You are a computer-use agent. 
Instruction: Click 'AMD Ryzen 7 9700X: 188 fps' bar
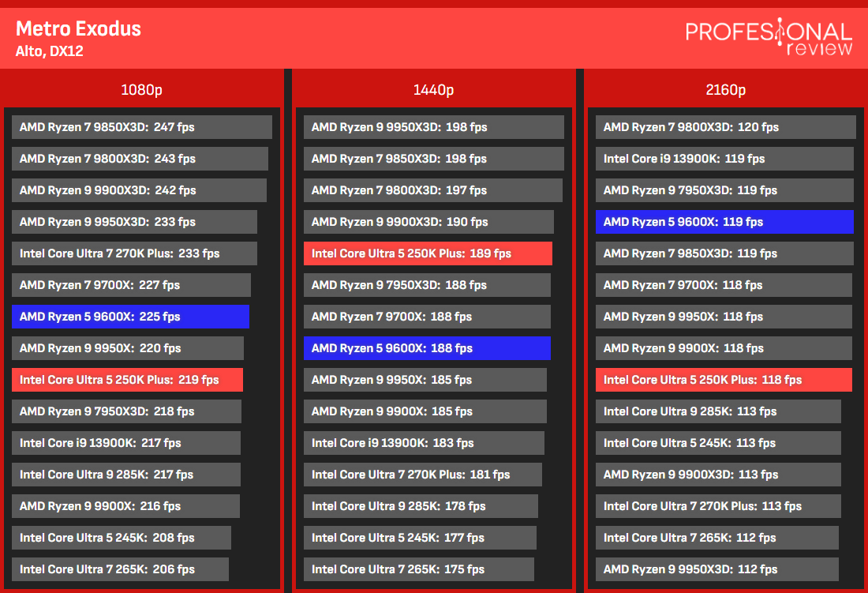pyautogui.click(x=428, y=316)
